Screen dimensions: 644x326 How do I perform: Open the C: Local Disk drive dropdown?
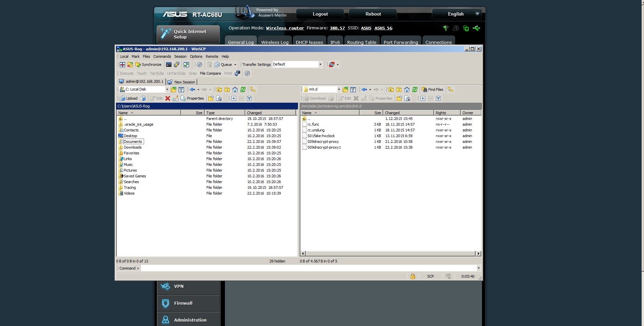point(144,89)
